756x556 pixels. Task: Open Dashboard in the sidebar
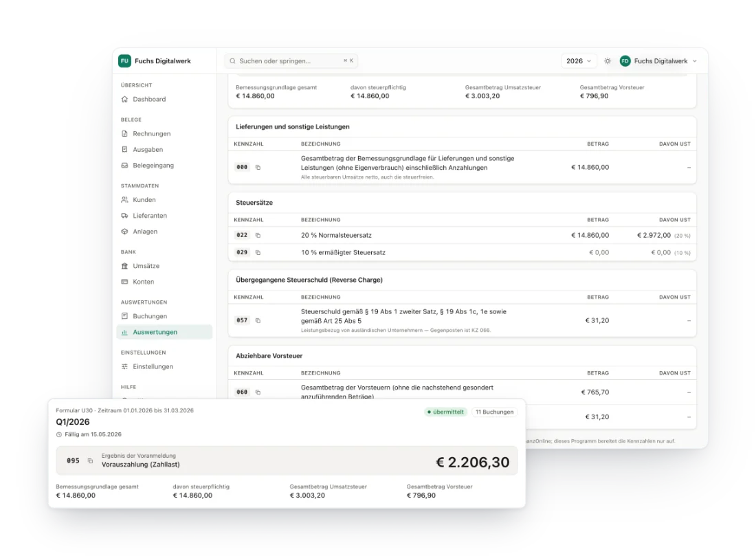pyautogui.click(x=164, y=99)
